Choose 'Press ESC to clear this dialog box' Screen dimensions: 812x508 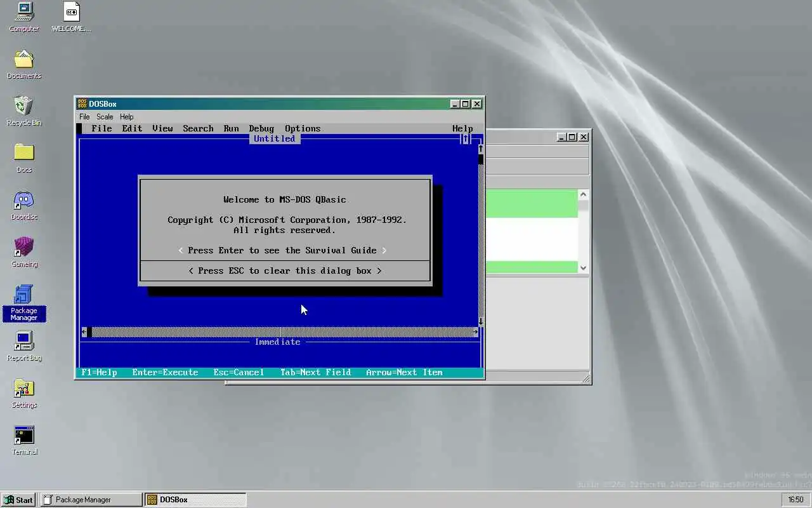[x=285, y=271]
